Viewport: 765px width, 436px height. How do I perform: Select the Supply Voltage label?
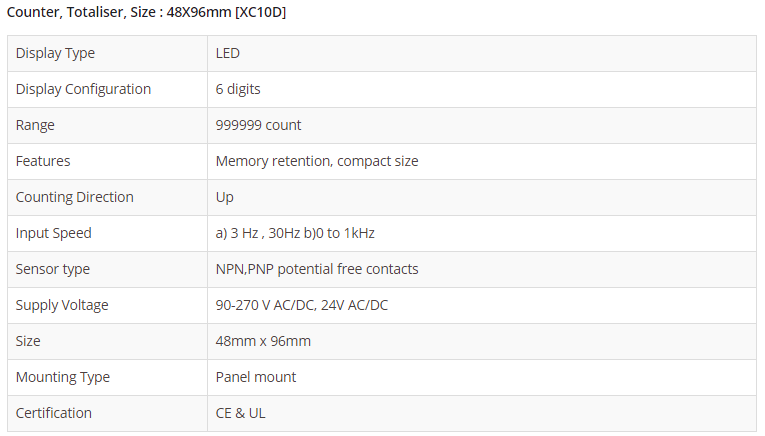click(62, 305)
